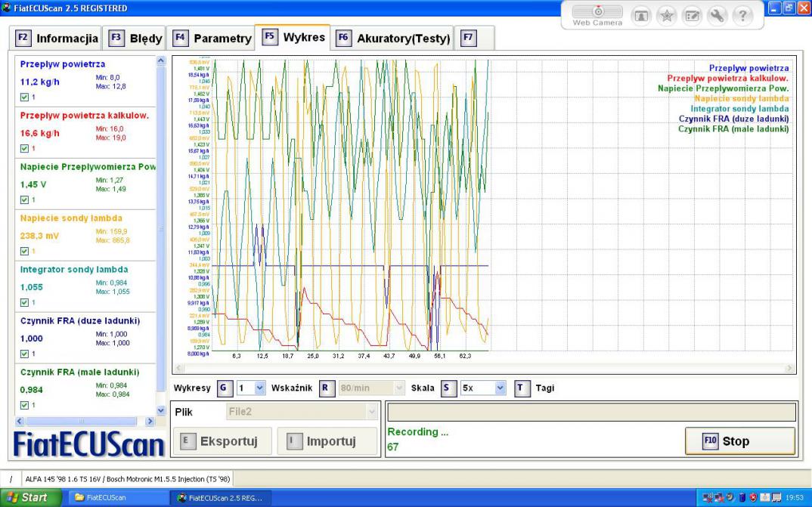The height and width of the screenshot is (507, 812).
Task: Click the Web Camera record icon
Action: pyautogui.click(x=597, y=13)
